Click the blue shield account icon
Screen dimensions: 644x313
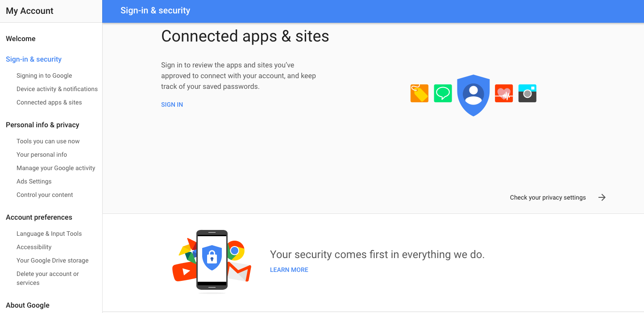(474, 95)
